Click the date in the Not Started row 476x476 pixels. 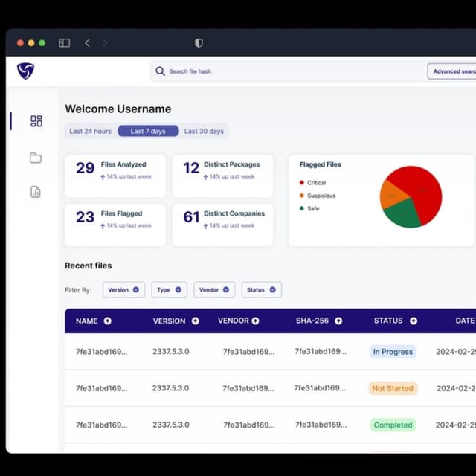456,388
